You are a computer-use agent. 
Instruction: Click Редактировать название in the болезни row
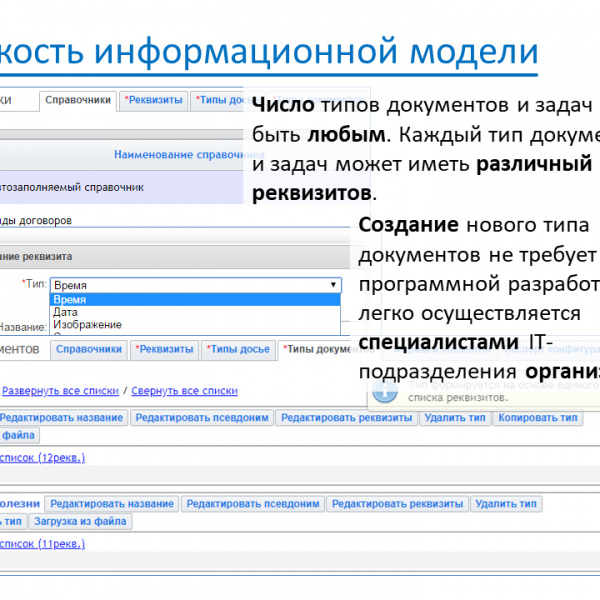click(x=112, y=504)
